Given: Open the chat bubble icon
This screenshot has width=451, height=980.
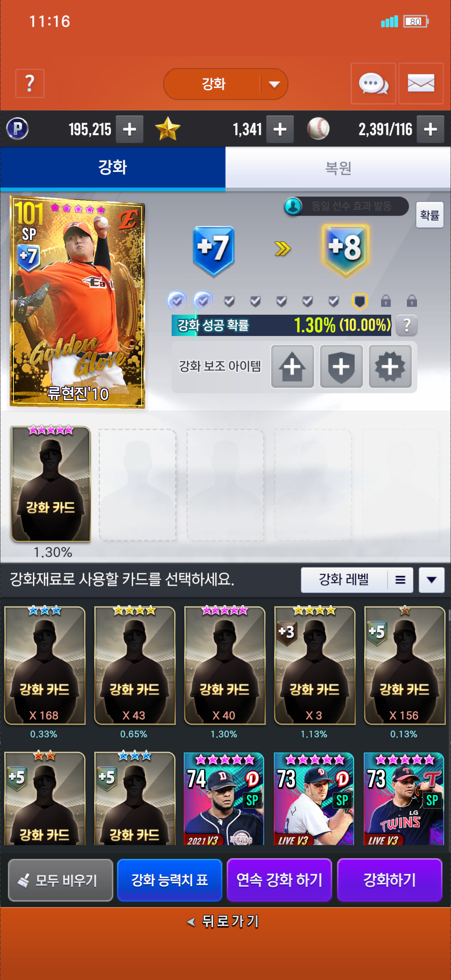Looking at the screenshot, I should click(373, 83).
